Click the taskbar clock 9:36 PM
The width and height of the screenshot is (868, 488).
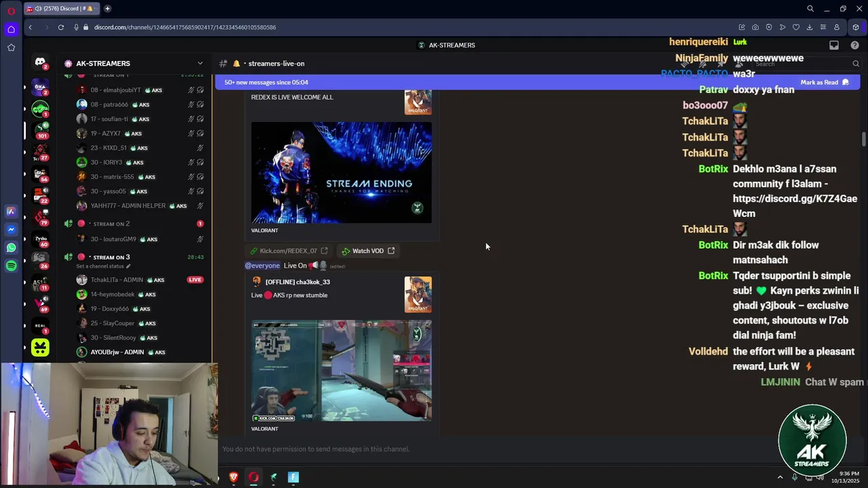point(850,474)
